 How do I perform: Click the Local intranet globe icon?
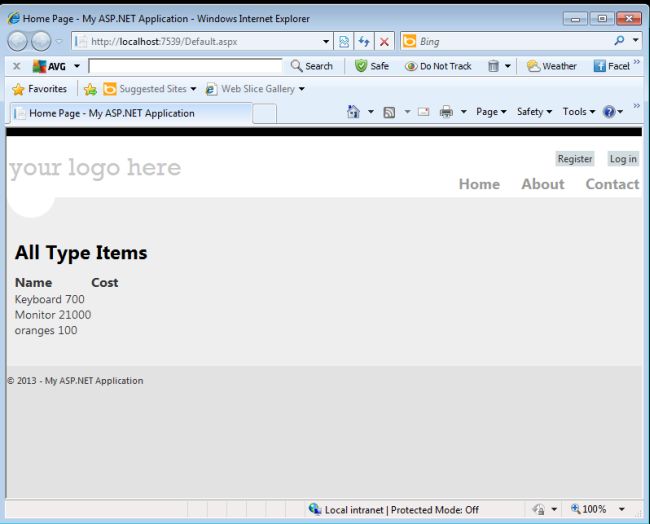pos(315,509)
